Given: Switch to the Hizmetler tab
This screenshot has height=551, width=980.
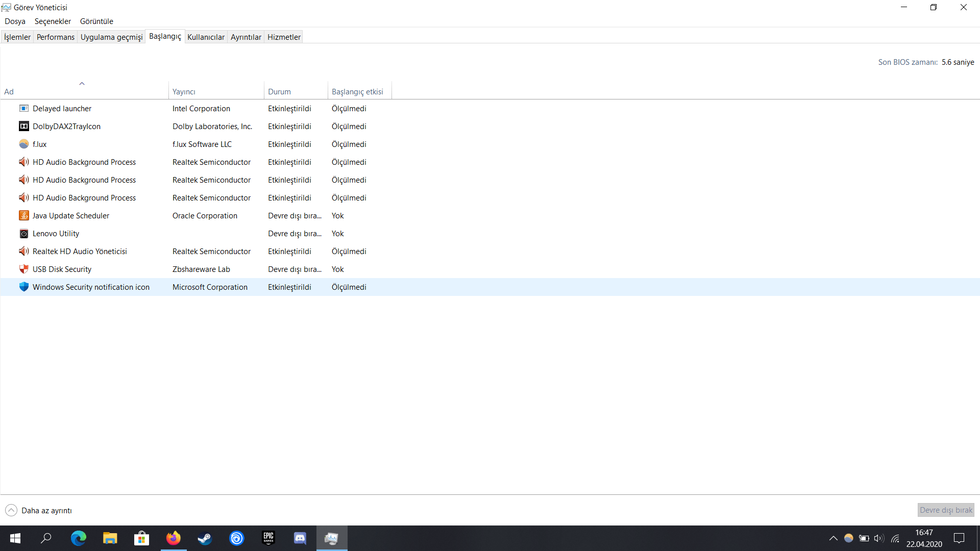Looking at the screenshot, I should pyautogui.click(x=284, y=37).
